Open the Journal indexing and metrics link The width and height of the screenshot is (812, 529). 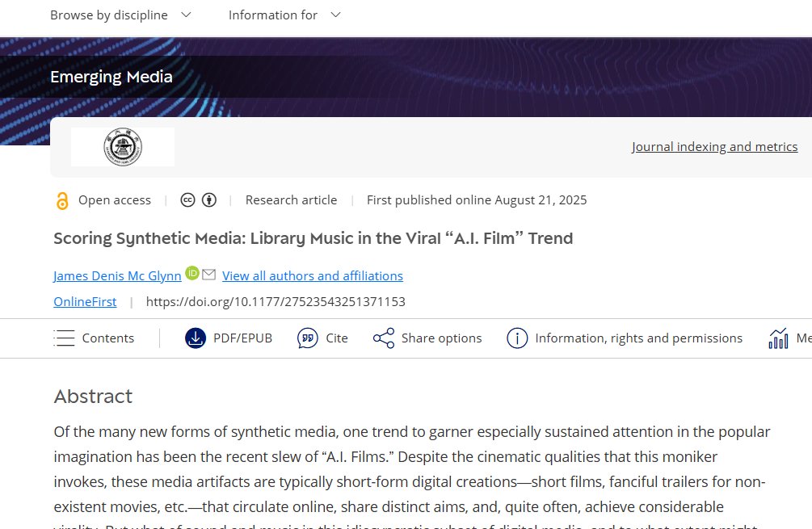click(x=714, y=146)
